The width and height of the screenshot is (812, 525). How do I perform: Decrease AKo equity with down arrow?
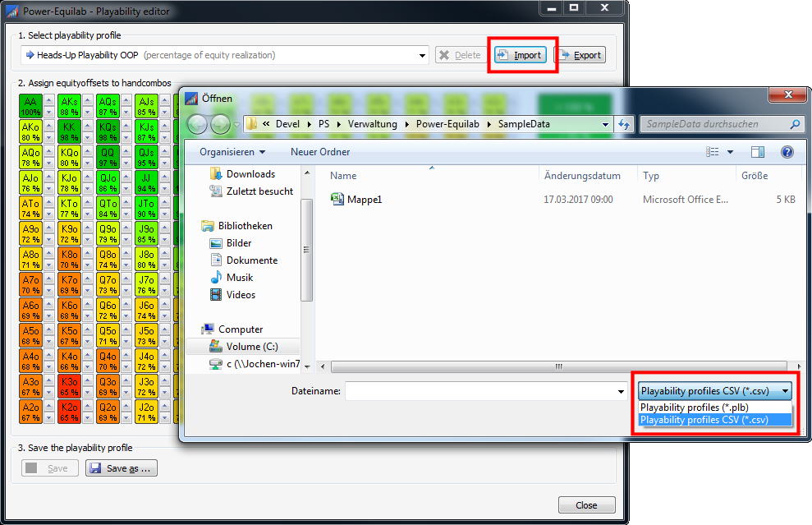point(49,137)
